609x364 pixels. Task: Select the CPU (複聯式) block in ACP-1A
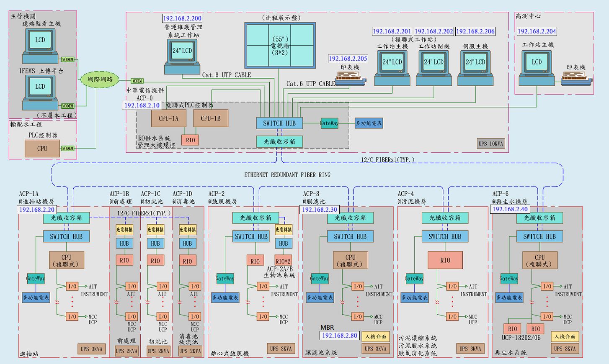67,260
